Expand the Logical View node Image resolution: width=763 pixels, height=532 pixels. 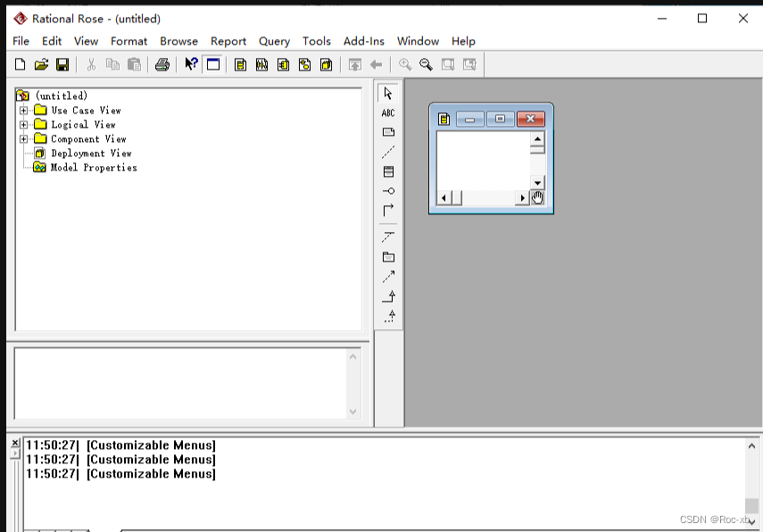[23, 125]
